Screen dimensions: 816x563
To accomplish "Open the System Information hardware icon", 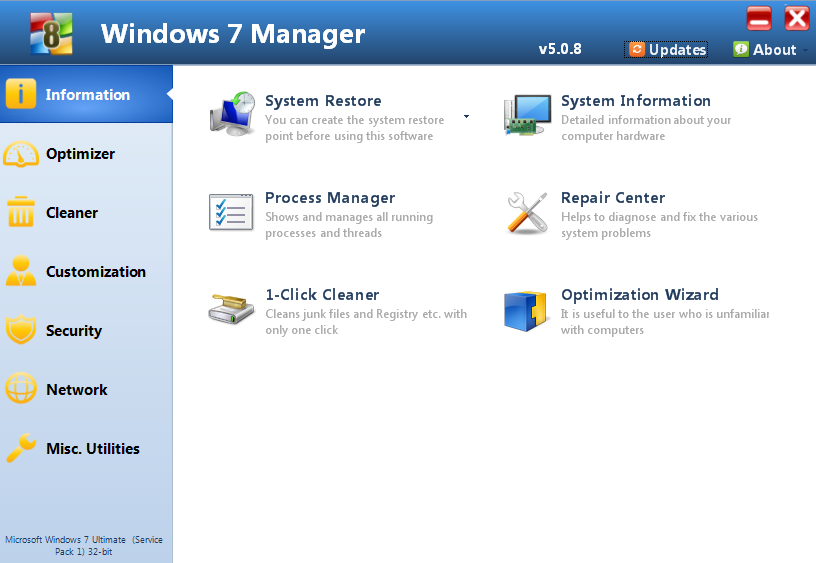I will click(x=527, y=116).
